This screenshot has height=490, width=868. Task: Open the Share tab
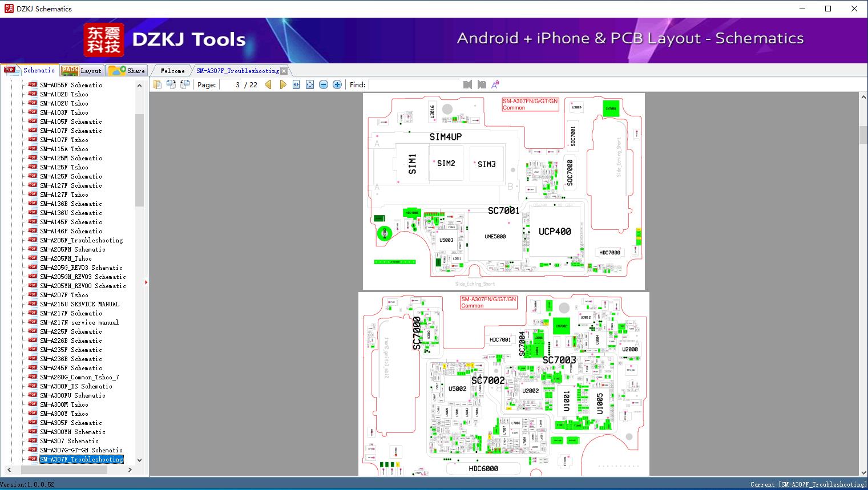pyautogui.click(x=127, y=71)
